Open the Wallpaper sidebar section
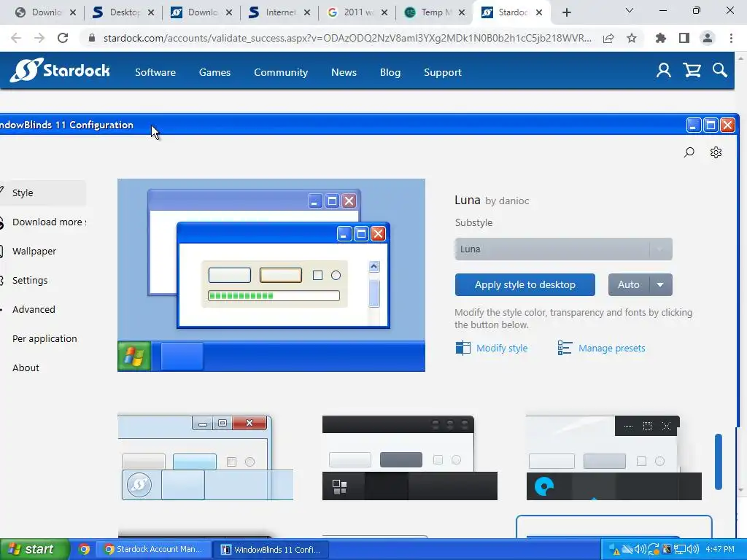Image resolution: width=747 pixels, height=560 pixels. [34, 251]
